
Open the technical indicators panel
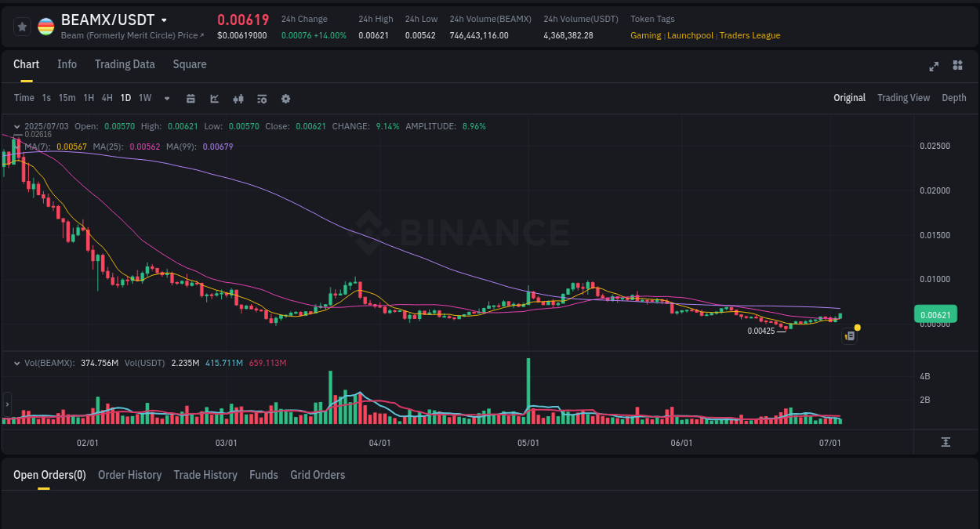point(261,99)
